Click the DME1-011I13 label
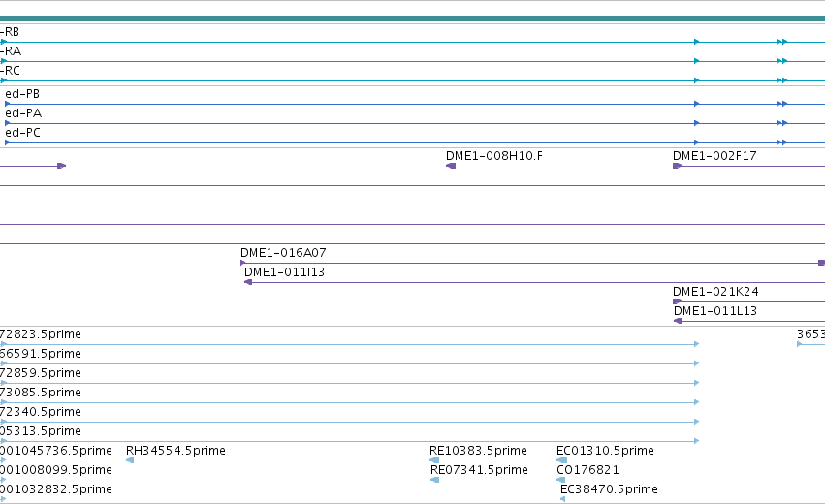This screenshot has width=825, height=504. point(284,272)
